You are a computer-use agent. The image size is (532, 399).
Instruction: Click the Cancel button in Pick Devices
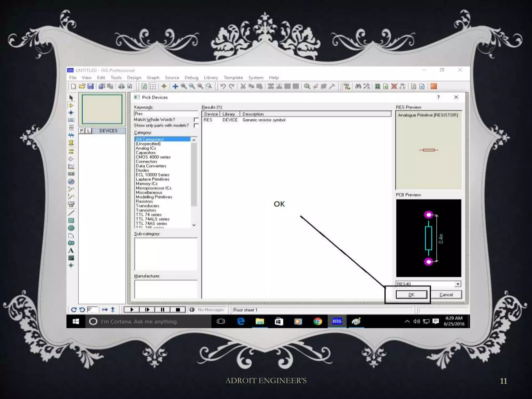click(x=446, y=295)
